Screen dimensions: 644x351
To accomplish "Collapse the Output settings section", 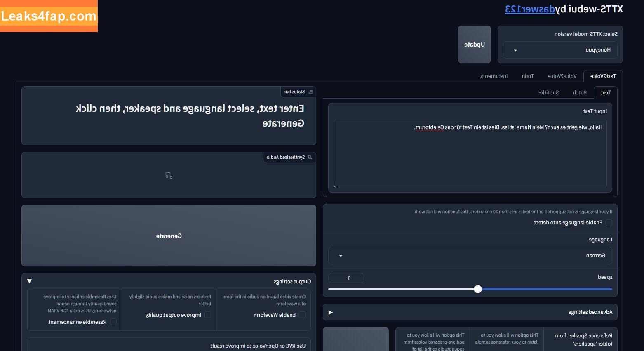I will click(169, 281).
